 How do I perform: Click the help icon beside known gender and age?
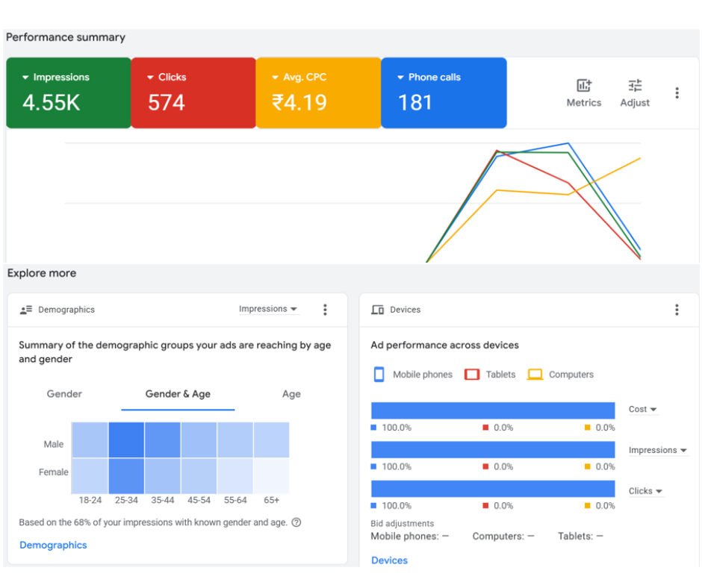coord(296,522)
